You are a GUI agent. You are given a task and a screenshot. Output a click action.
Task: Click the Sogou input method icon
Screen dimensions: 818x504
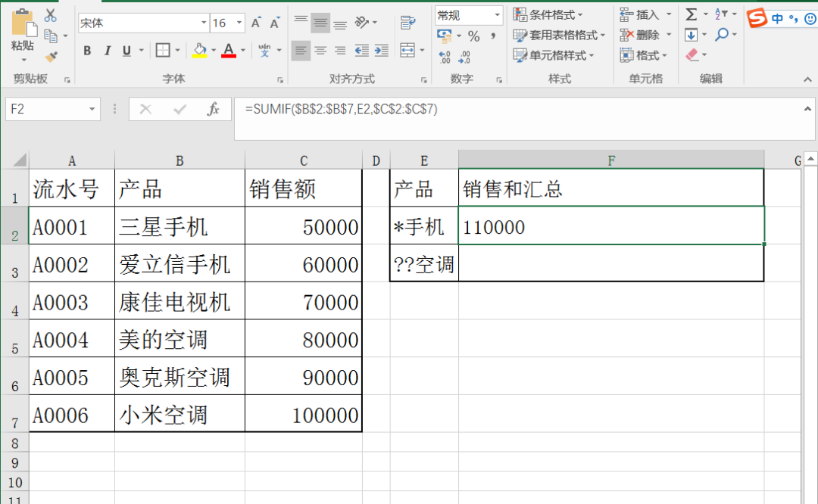tap(757, 18)
